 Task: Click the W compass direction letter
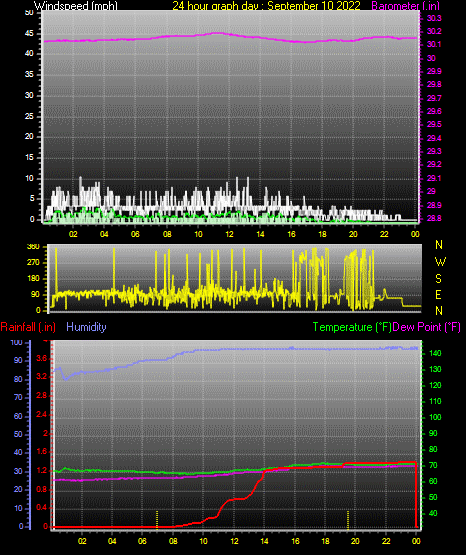click(440, 262)
